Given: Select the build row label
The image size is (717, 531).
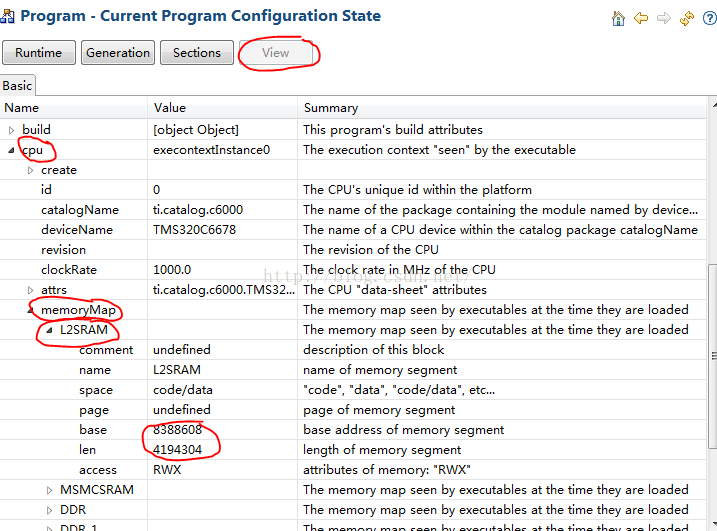Looking at the screenshot, I should [x=36, y=130].
